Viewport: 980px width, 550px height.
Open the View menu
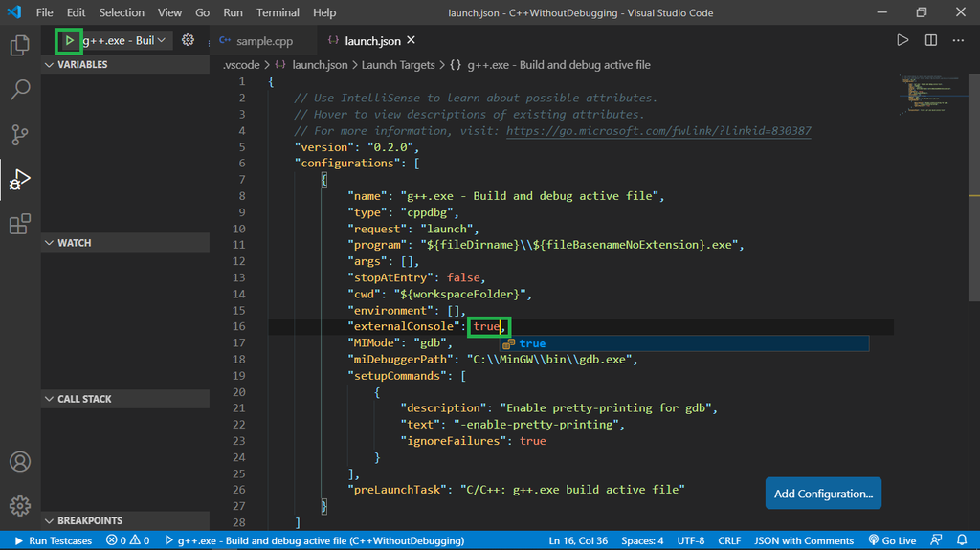coord(169,12)
